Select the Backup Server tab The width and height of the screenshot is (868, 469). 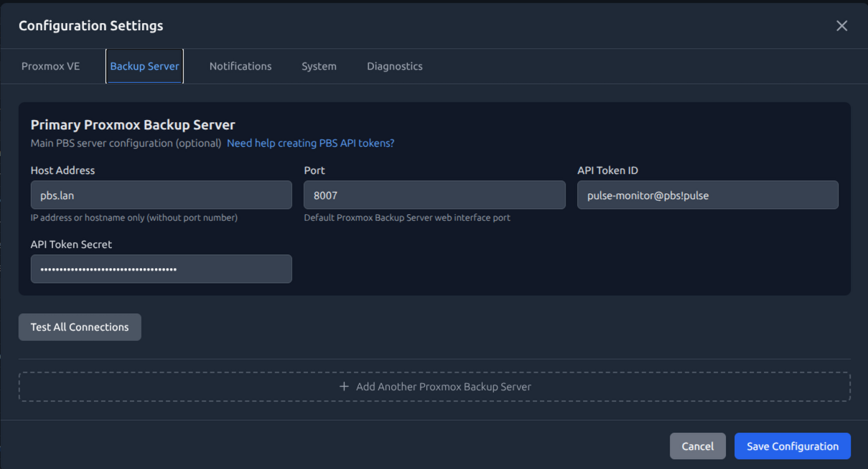pos(144,66)
